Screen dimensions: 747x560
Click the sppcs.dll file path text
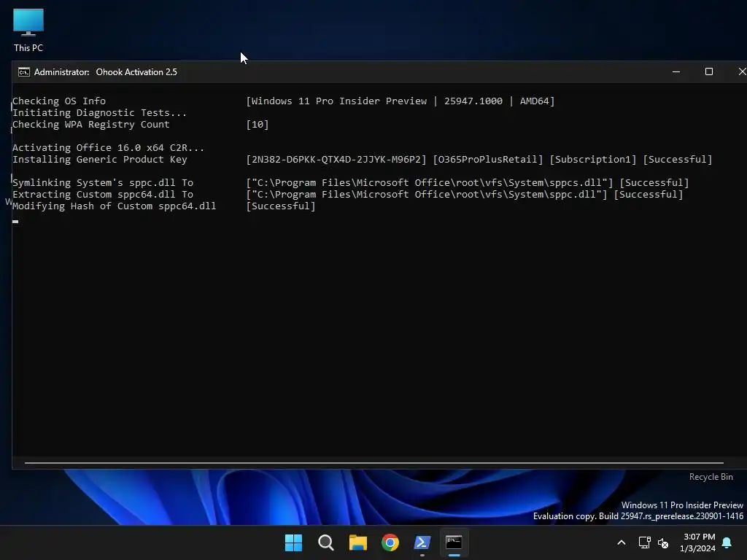(x=430, y=183)
